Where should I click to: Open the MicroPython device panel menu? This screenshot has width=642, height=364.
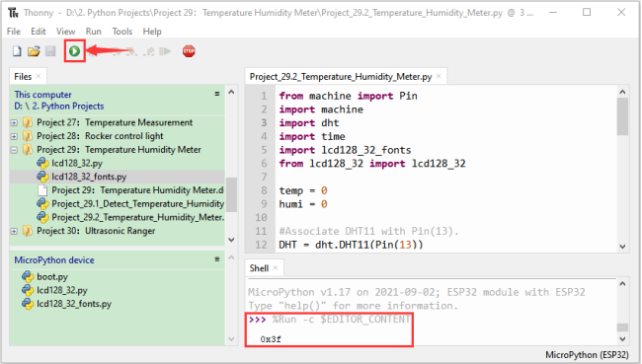pyautogui.click(x=217, y=259)
